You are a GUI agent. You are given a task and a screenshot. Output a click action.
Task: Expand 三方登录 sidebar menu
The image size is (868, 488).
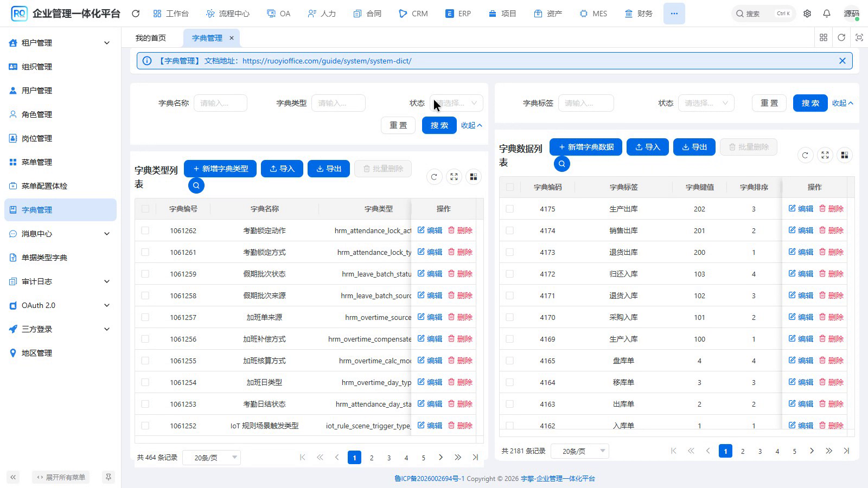click(x=60, y=329)
